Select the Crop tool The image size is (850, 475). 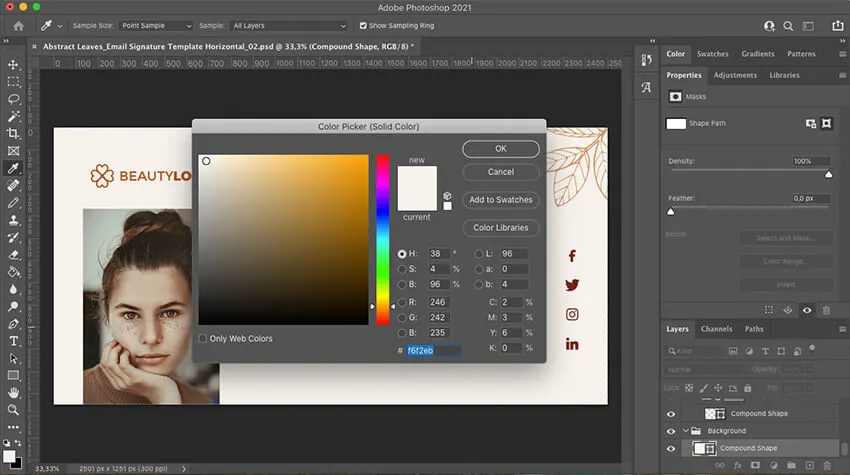pyautogui.click(x=14, y=133)
